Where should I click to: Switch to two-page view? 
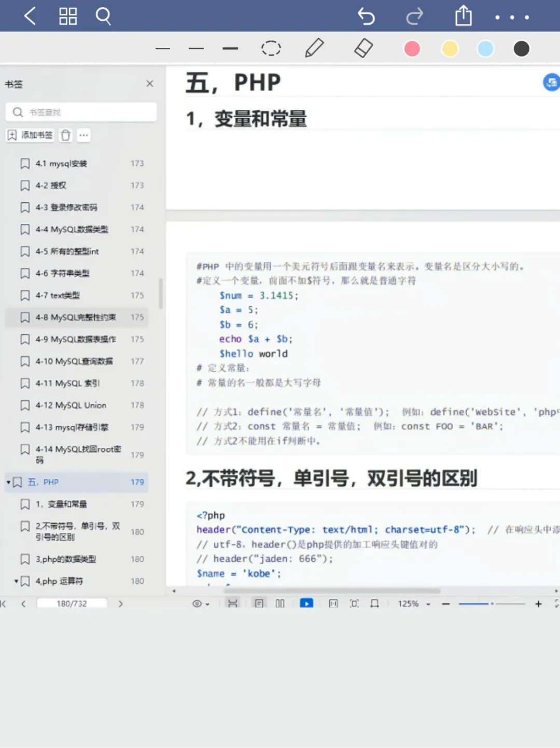[x=280, y=604]
